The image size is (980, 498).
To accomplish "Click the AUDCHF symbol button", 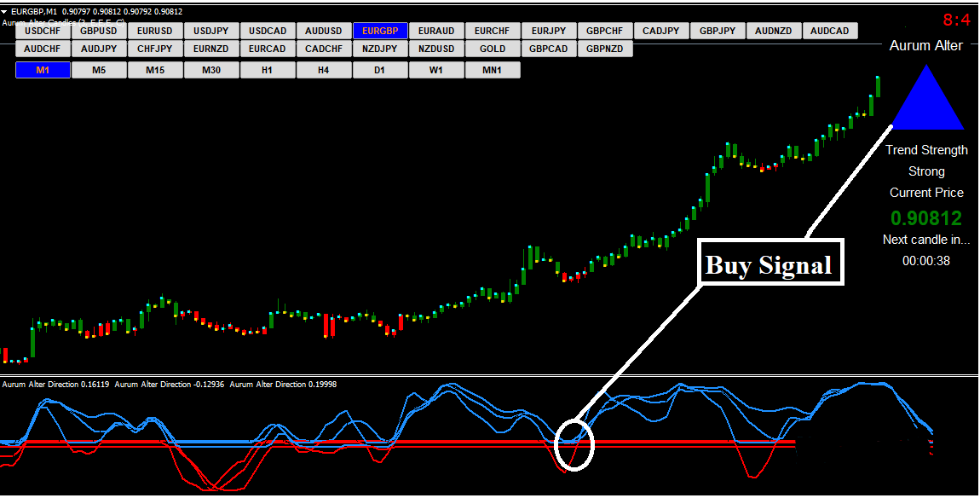I will 43,49.
